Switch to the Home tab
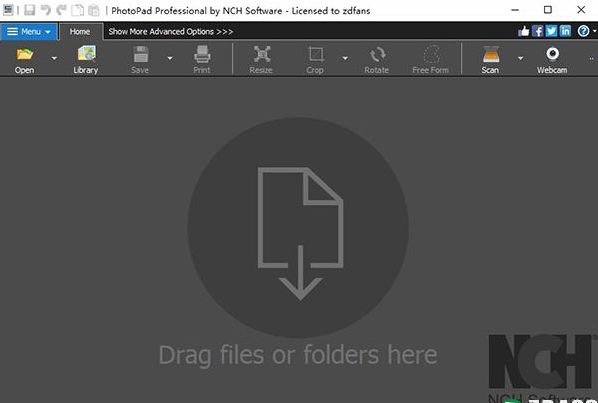The height and width of the screenshot is (403, 598). (x=80, y=32)
